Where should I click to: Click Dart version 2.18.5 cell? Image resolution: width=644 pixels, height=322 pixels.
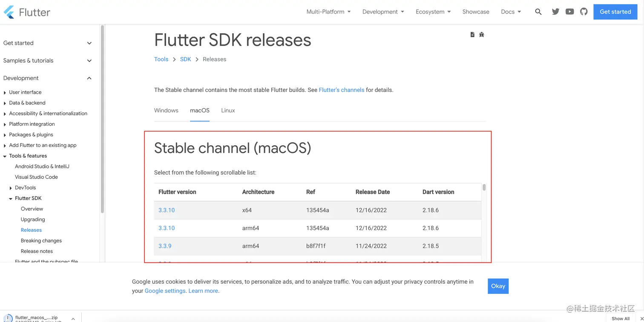click(431, 246)
